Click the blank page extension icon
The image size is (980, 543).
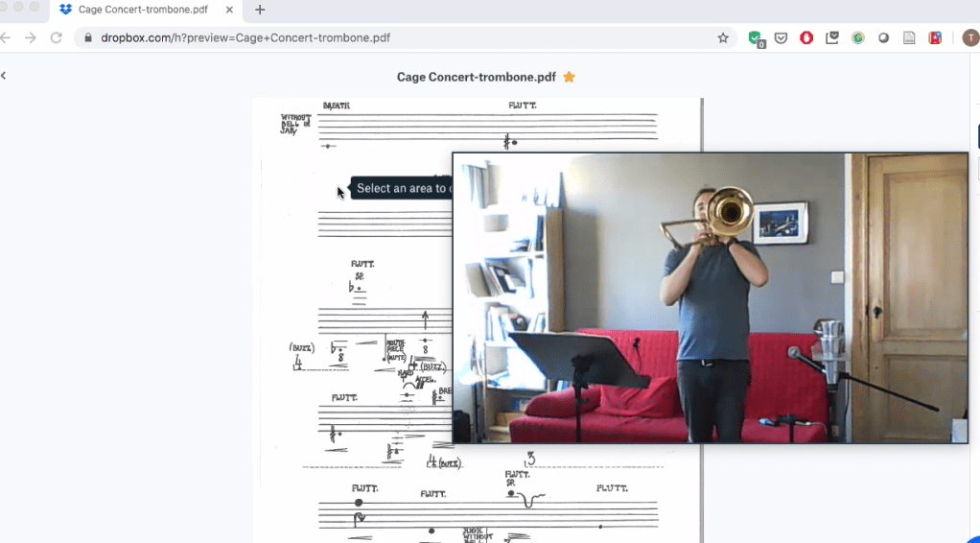pos(909,38)
